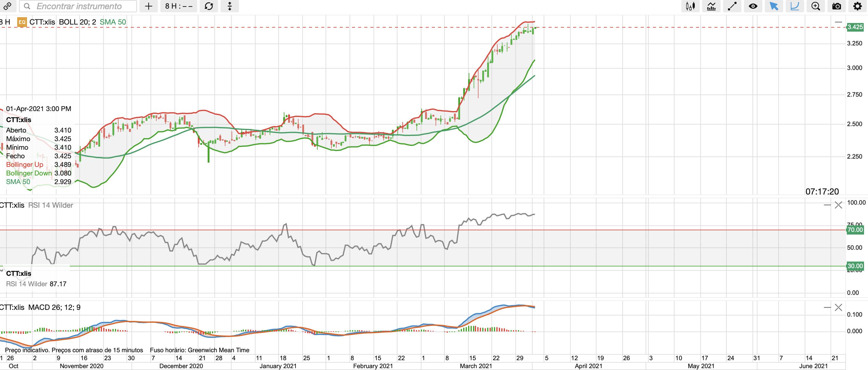Select the trend line drawing tool
The width and height of the screenshot is (868, 370).
point(732,6)
